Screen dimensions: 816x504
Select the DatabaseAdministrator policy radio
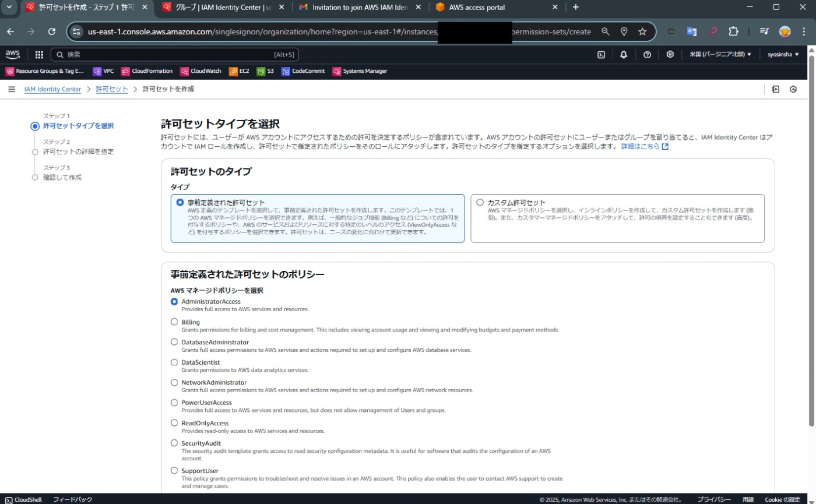click(x=174, y=342)
